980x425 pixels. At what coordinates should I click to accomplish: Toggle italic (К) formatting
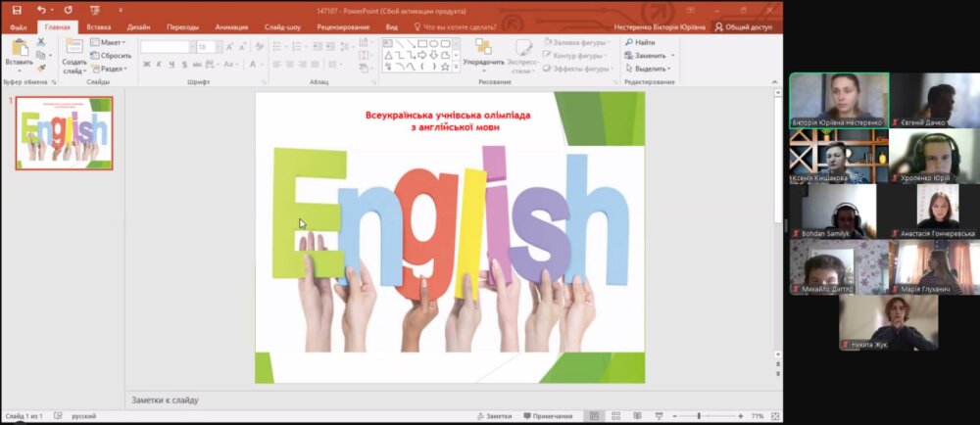159,65
